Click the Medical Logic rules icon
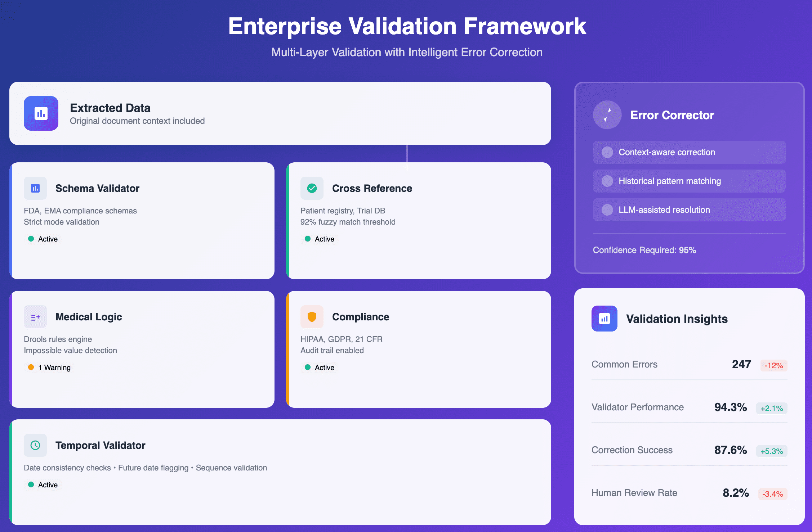 coord(35,317)
